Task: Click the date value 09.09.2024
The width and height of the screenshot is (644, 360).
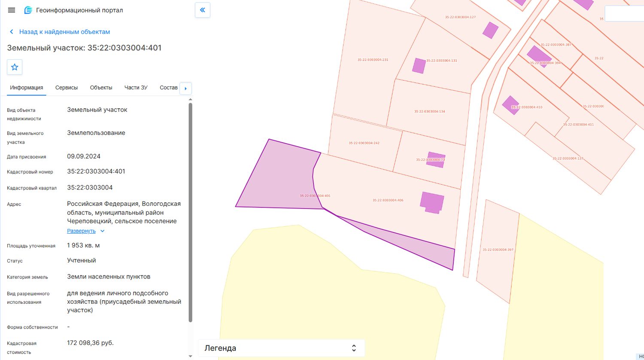Action: point(84,156)
